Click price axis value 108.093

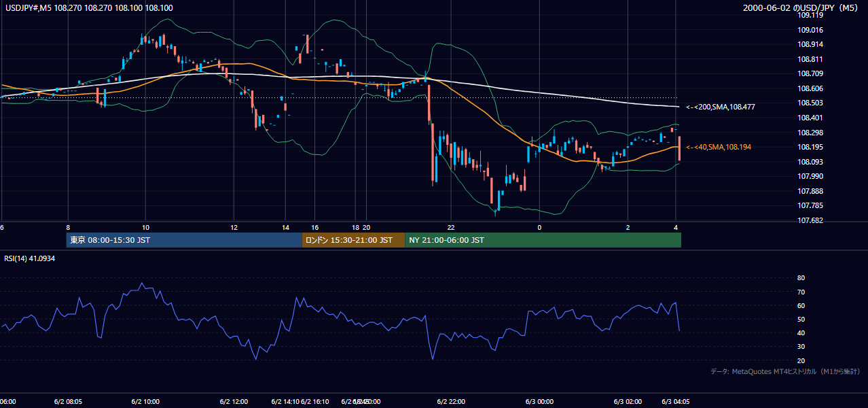coord(810,162)
